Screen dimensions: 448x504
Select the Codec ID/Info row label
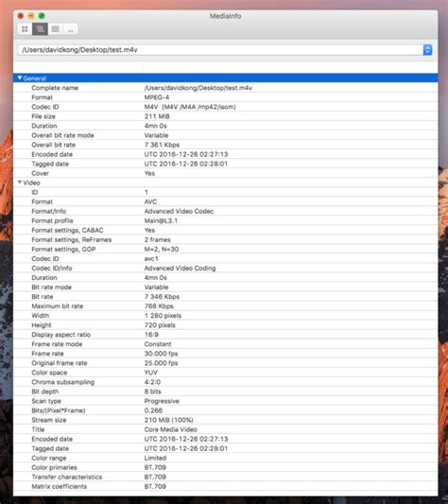[x=52, y=268]
